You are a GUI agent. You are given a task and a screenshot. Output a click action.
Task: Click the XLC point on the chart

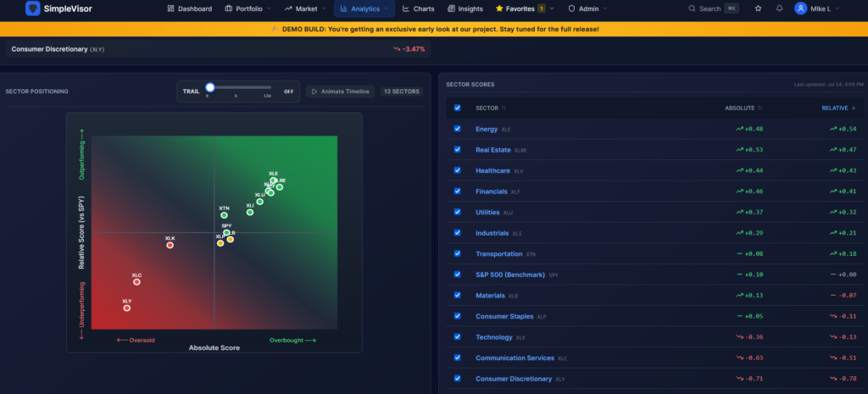coord(136,281)
